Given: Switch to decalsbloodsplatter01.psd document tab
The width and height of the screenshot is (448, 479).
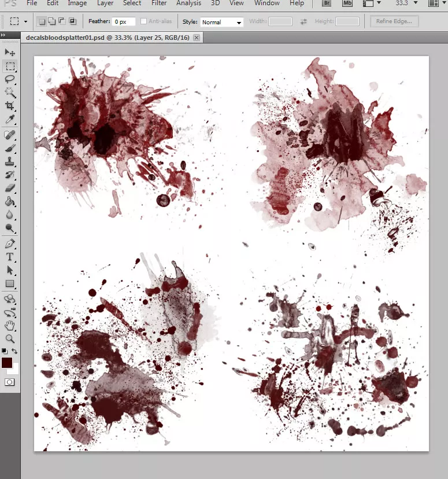Looking at the screenshot, I should pos(108,38).
